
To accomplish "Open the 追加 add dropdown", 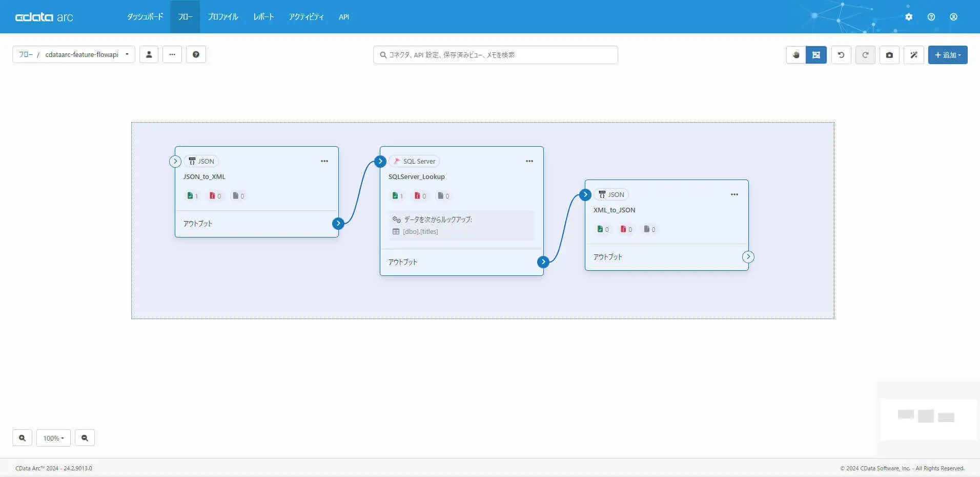I will (x=948, y=55).
